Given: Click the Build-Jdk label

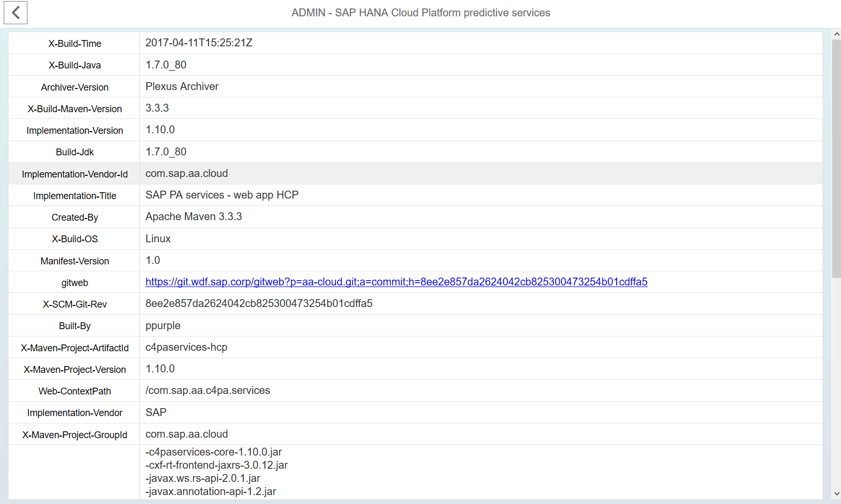Looking at the screenshot, I should coord(75,152).
